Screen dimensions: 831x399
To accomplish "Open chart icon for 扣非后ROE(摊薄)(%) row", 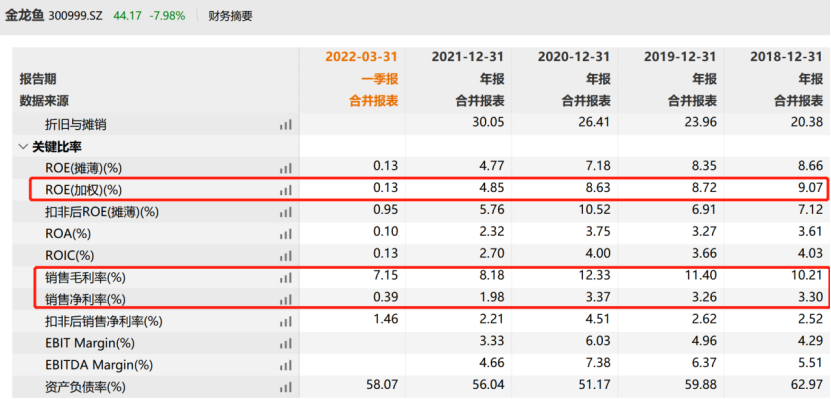I will coord(286,212).
